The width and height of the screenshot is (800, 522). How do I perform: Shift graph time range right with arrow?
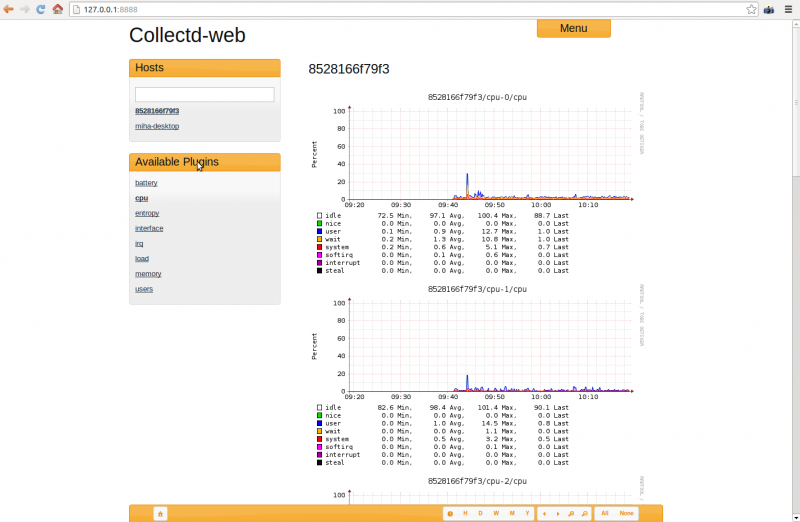coord(557,513)
